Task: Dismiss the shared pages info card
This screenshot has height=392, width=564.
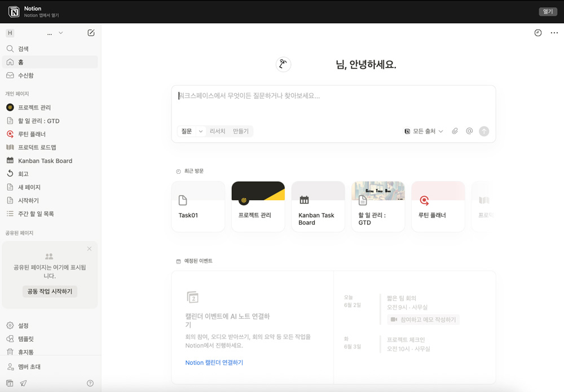Action: point(89,249)
